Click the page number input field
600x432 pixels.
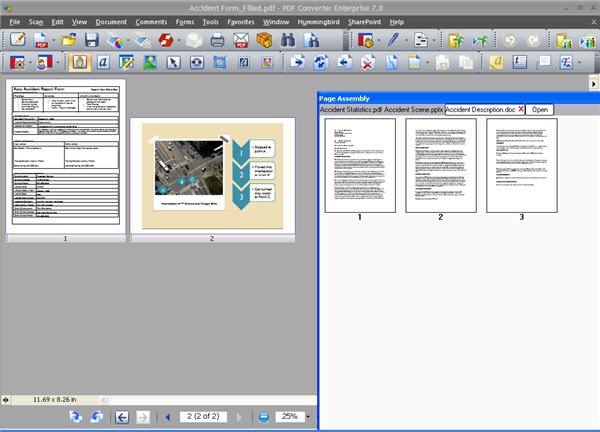pos(204,416)
